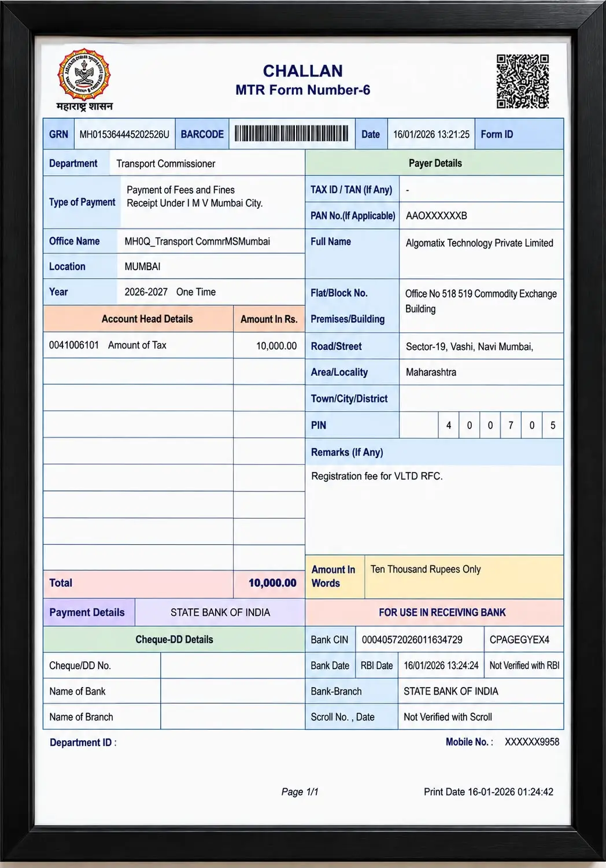The image size is (606, 868).
Task: Click the Remarks text Registration fee for VLTD RFC
Action: 376,476
